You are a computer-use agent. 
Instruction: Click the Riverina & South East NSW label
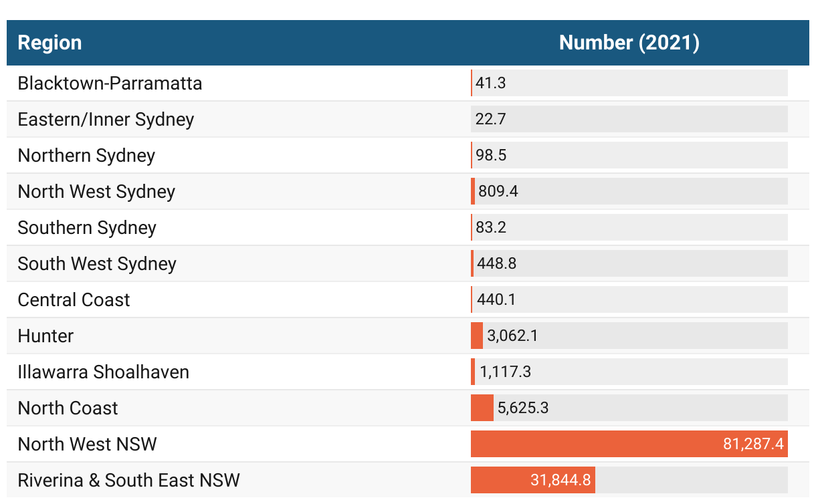pyautogui.click(x=128, y=481)
